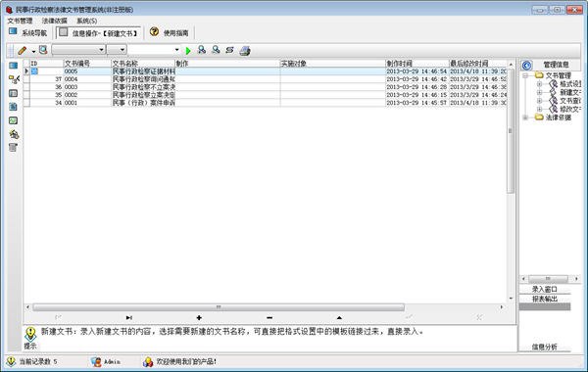The width and height of the screenshot is (588, 372).
Task: Select row indicator for record 0003
Action: click(26, 87)
